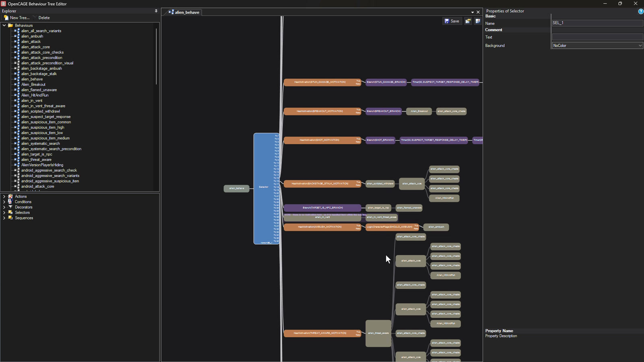This screenshot has width=644, height=362.
Task: Click the image screenshot icon beside Save
Action: point(478,21)
